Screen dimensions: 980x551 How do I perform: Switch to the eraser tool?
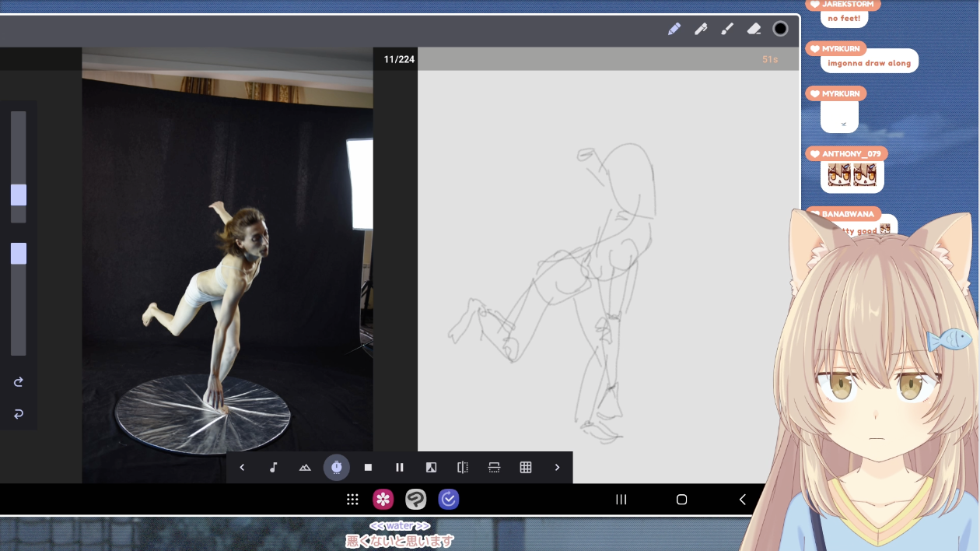point(754,29)
